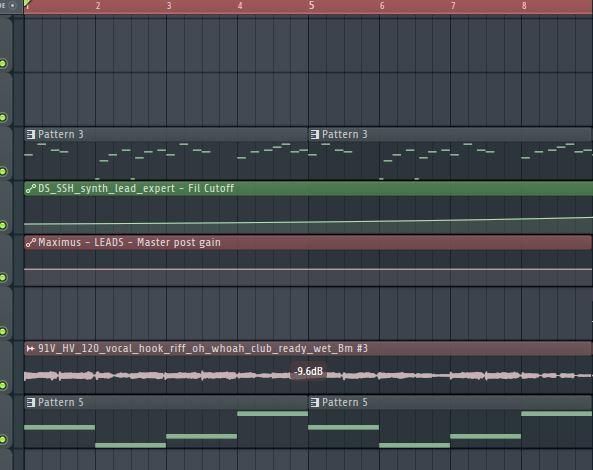This screenshot has height=470, width=593.
Task: Mute the track containing the Pattern 3 clips
Action: [3, 171]
